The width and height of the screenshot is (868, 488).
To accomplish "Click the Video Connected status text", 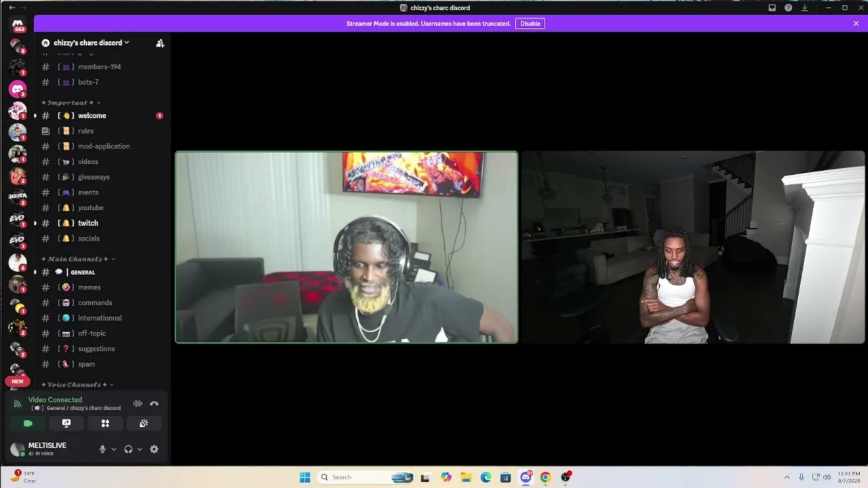I will 55,400.
